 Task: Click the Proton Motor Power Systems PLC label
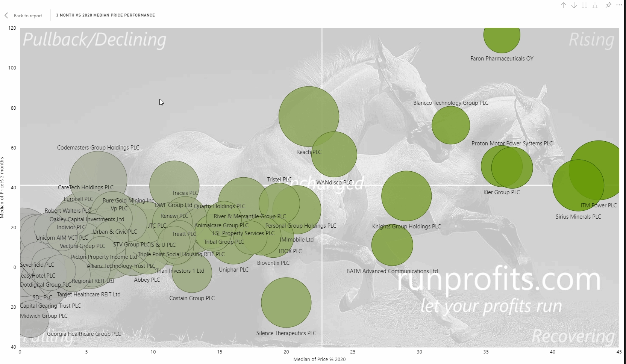pyautogui.click(x=512, y=143)
